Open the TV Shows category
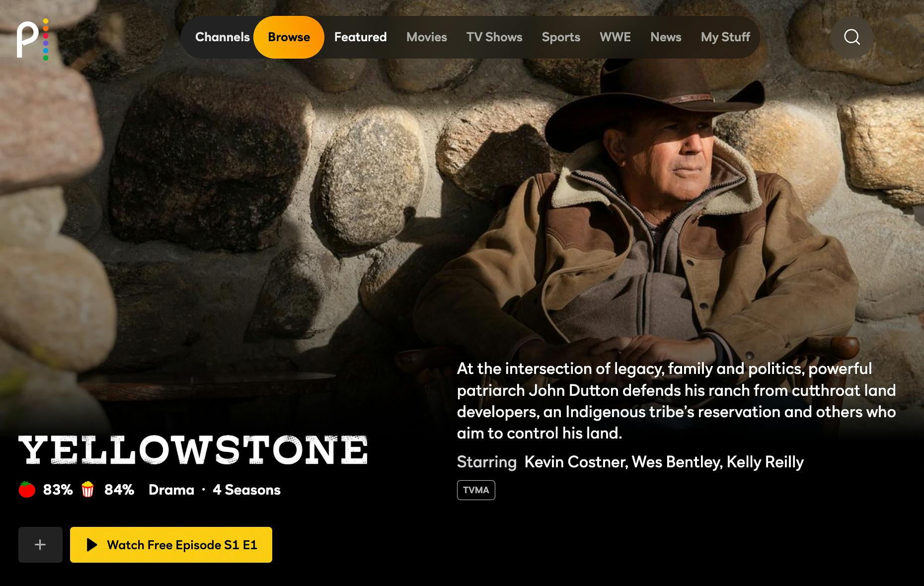 coord(494,37)
